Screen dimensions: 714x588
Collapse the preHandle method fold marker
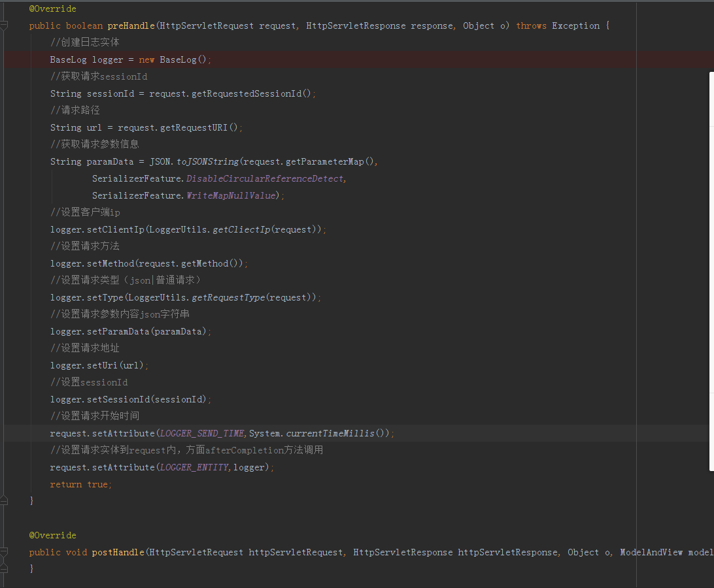[x=4, y=26]
